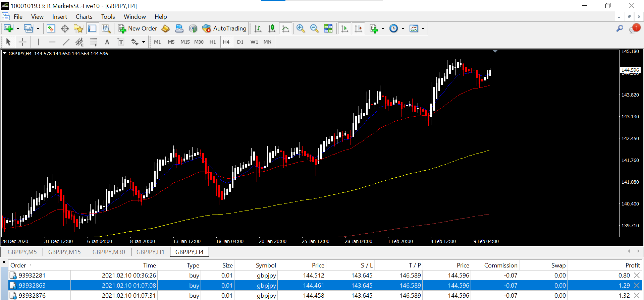Image resolution: width=644 pixels, height=300 pixels.
Task: Switch to GBPJPY,H1 chart tab
Action: 150,252
